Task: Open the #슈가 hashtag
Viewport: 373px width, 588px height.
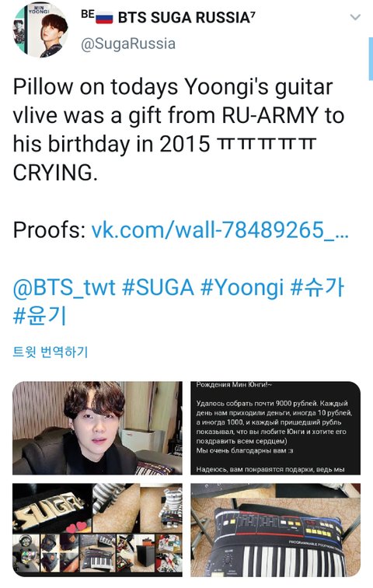Action: coord(317,288)
